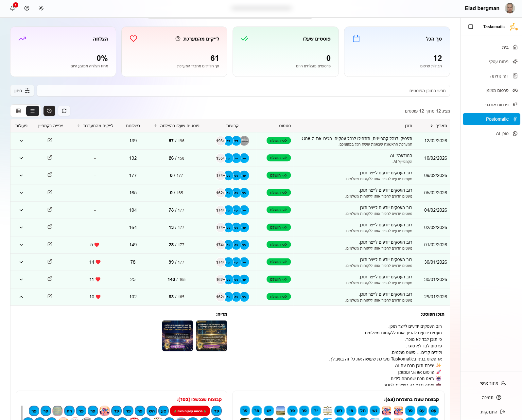
Task: Open Postomatic in the sidebar
Action: point(491,119)
